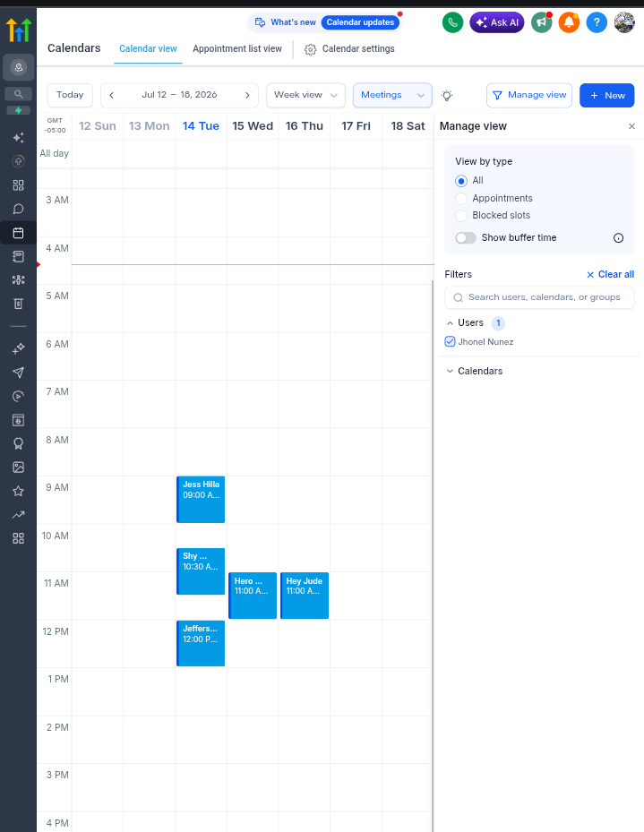Click the green phone dialer icon
Viewport: 644px width, 832px height.
click(452, 22)
